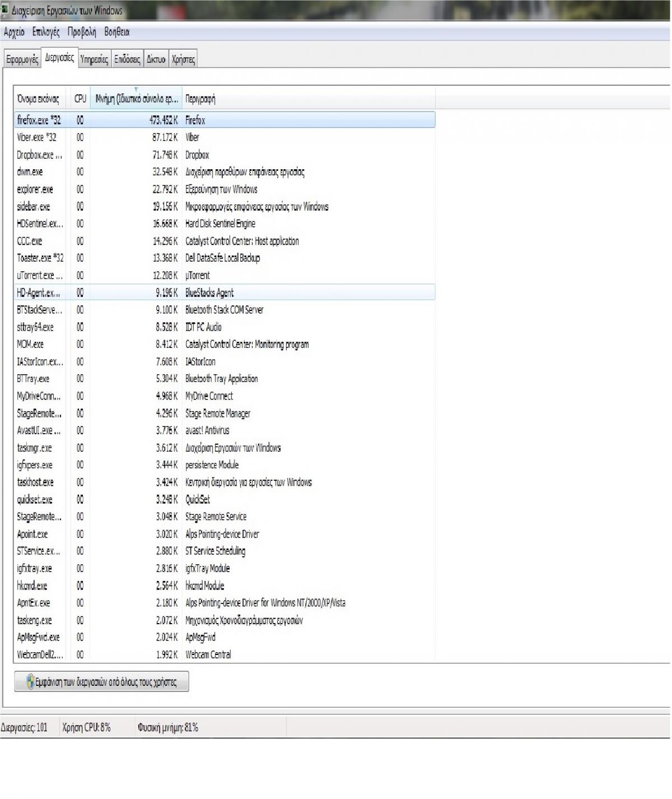Click the Διεργασίες: 101 status entry
Screen dimensions: 672x799
[x=24, y=728]
